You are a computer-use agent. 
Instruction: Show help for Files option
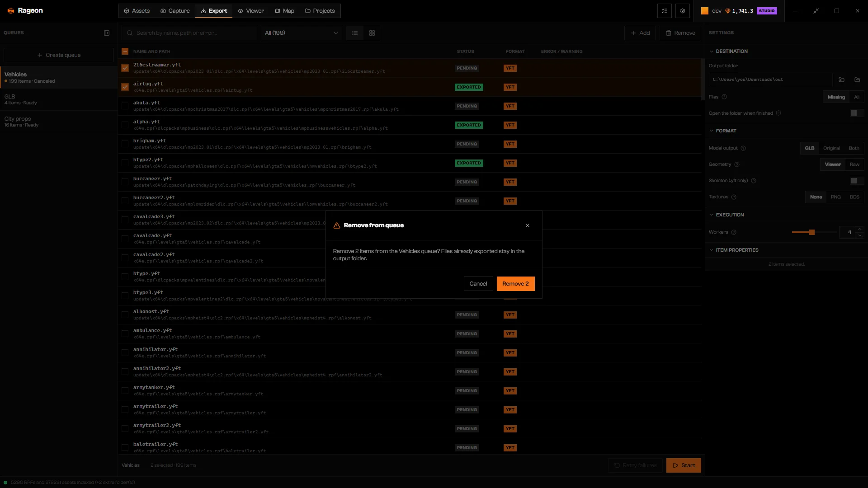tap(724, 97)
